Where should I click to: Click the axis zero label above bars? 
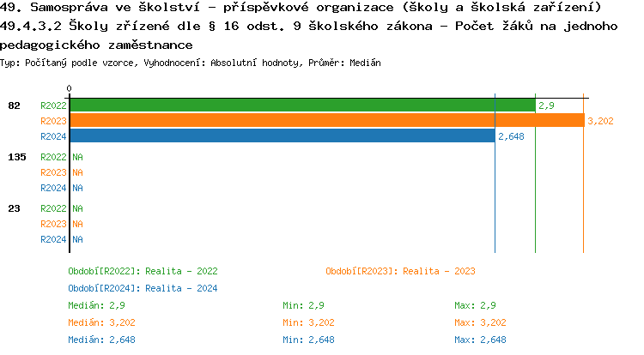pyautogui.click(x=70, y=88)
